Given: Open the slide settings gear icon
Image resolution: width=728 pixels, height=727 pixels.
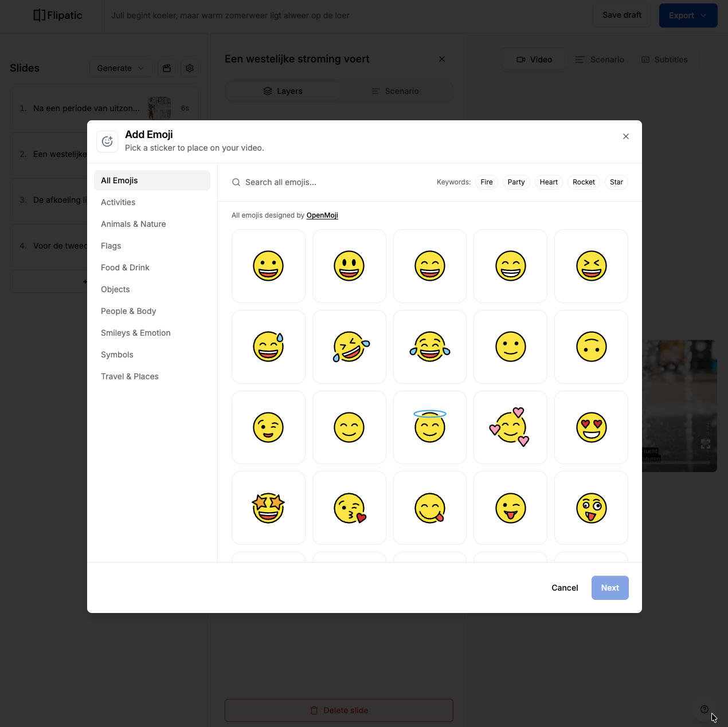Looking at the screenshot, I should [190, 68].
